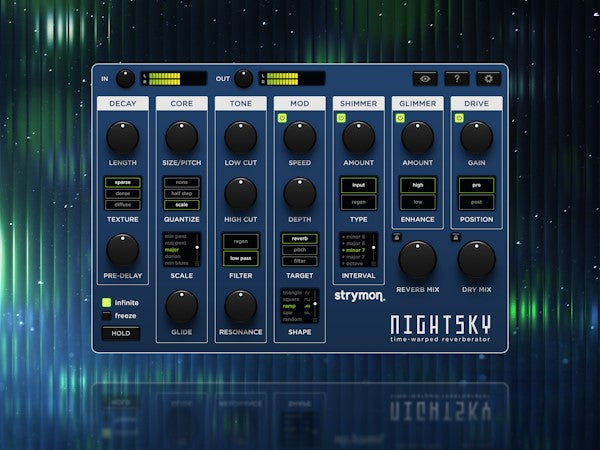The height and width of the screenshot is (450, 600).
Task: Enable the freeze toggle
Action: pyautogui.click(x=107, y=315)
